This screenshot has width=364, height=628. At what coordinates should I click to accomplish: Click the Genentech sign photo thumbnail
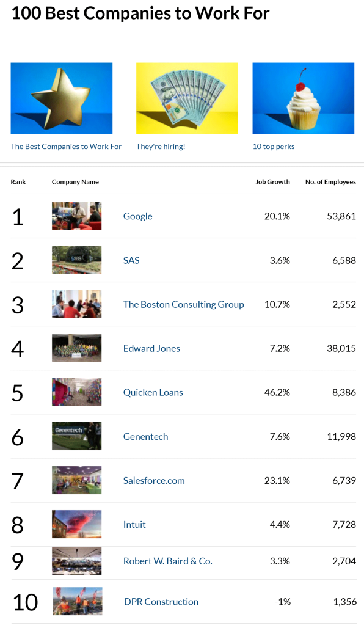(x=76, y=436)
